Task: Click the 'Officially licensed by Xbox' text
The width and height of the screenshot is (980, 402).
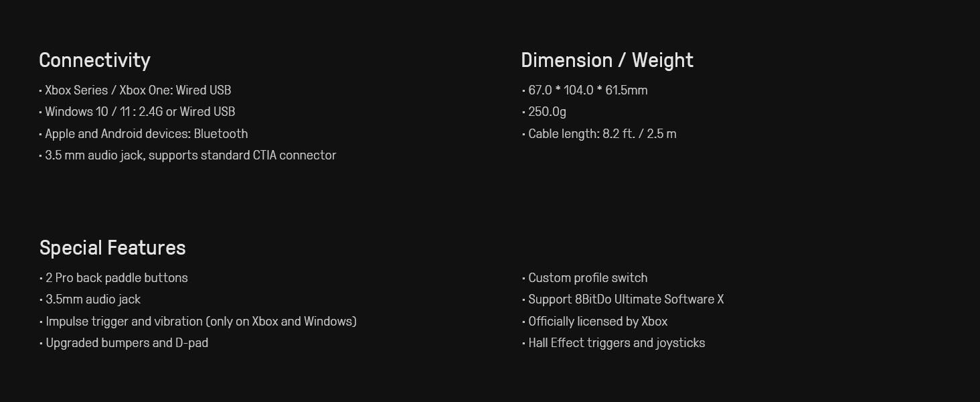Action: 598,322
